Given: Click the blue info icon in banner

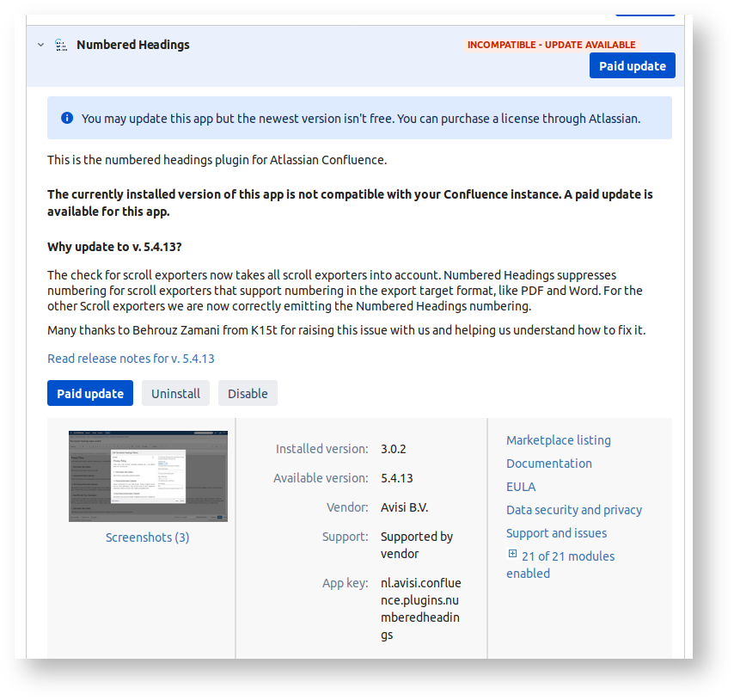Looking at the screenshot, I should point(67,118).
